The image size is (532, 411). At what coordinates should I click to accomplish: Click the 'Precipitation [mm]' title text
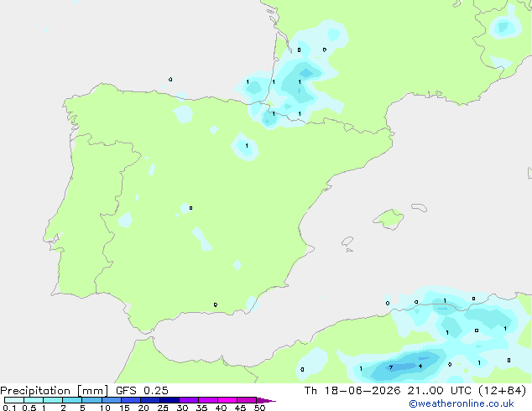pyautogui.click(x=55, y=391)
